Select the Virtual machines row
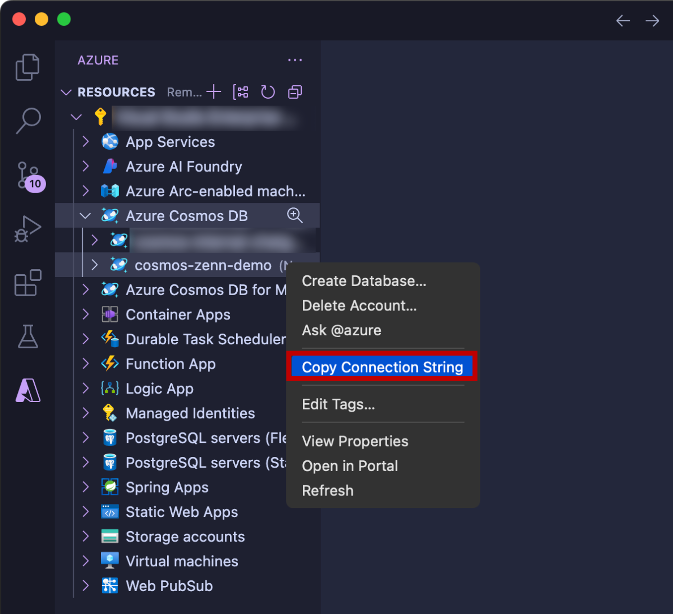 (187, 561)
